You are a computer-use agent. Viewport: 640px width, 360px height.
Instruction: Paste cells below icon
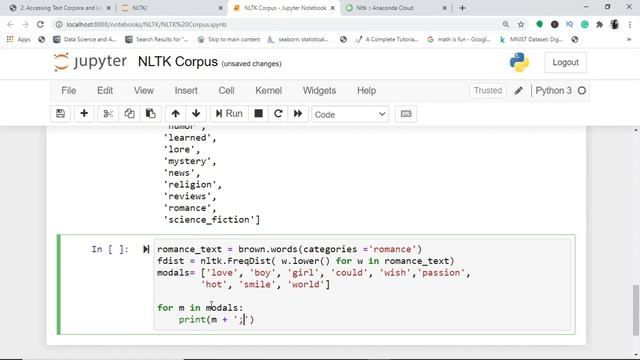pos(151,114)
